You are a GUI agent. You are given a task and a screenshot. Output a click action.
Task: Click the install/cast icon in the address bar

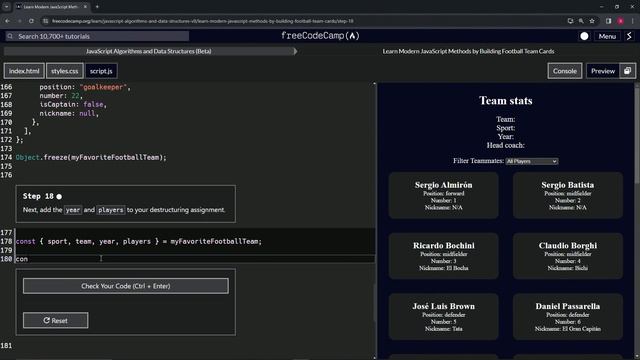click(x=570, y=21)
